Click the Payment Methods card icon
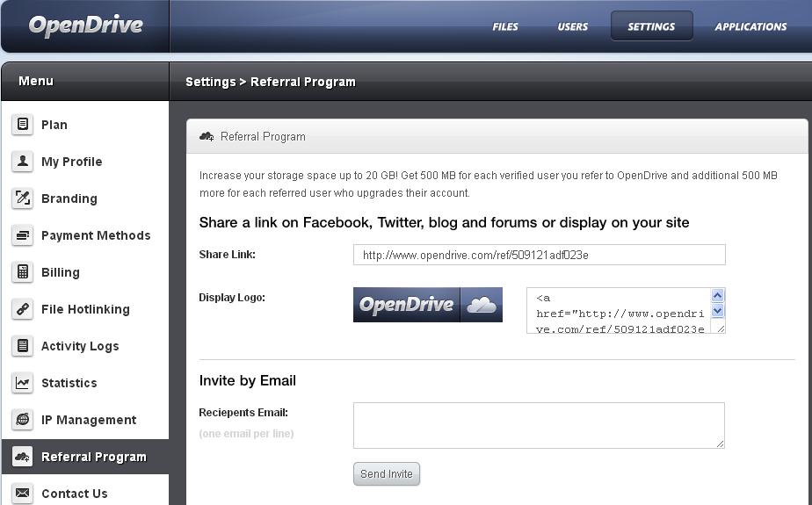This screenshot has height=505, width=812. coord(22,234)
